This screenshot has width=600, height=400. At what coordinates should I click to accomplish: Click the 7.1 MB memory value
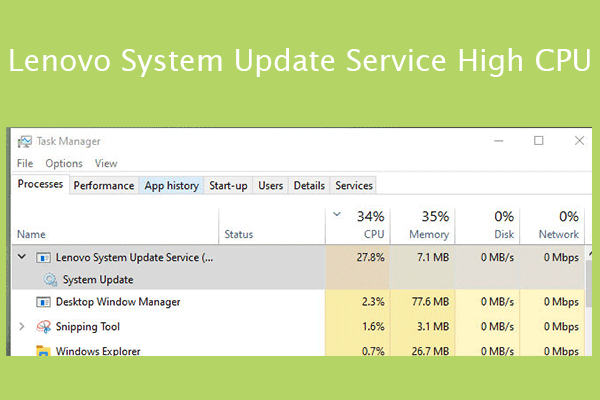point(433,257)
